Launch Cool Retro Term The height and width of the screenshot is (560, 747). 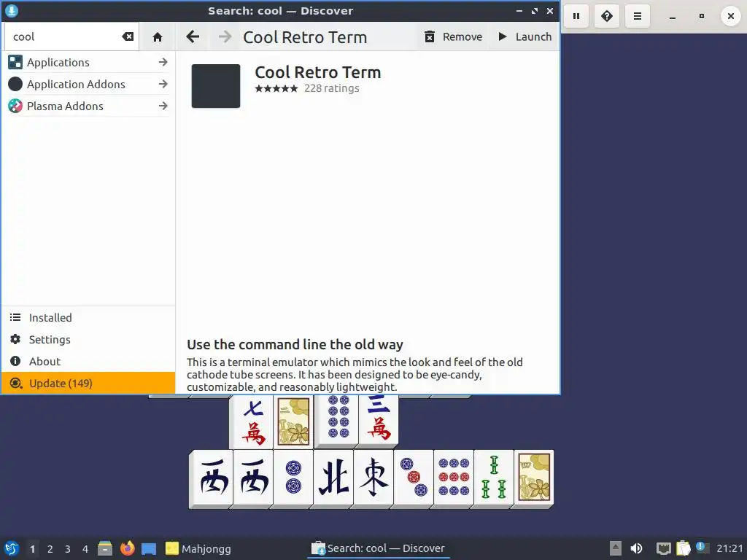tap(525, 36)
